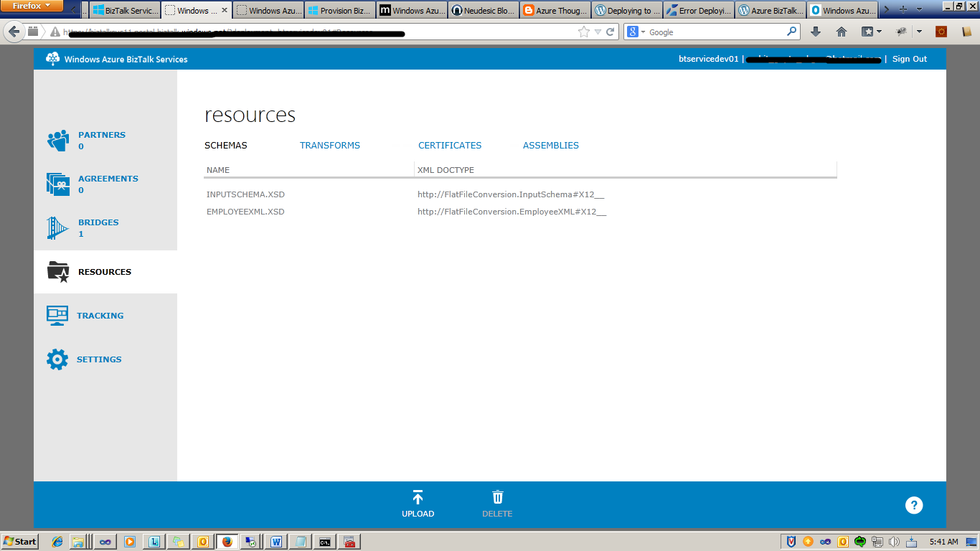Click the Windows Start button

point(19,542)
